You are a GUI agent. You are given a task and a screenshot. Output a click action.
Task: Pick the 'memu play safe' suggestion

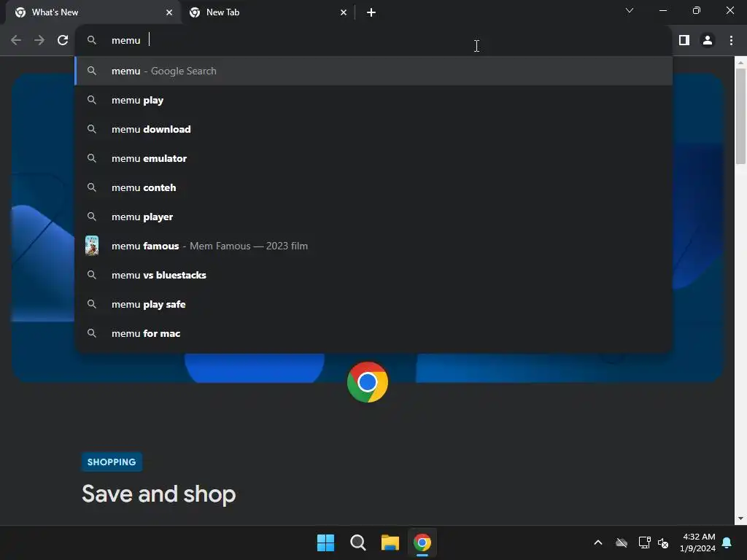click(x=373, y=304)
